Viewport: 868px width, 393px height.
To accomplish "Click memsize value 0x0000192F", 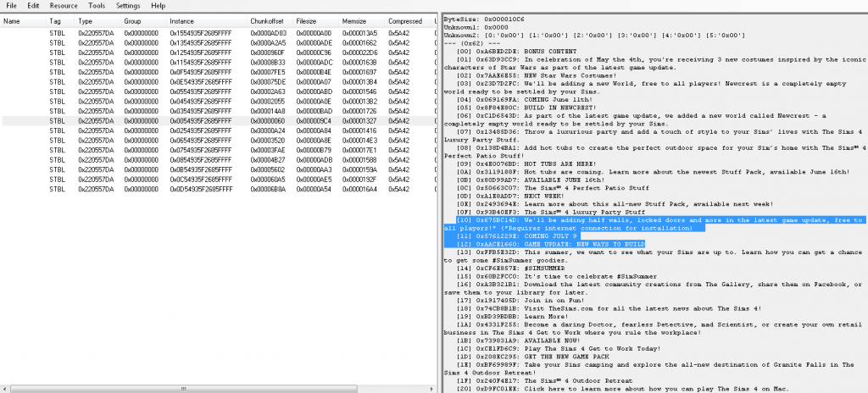I will tap(360, 180).
